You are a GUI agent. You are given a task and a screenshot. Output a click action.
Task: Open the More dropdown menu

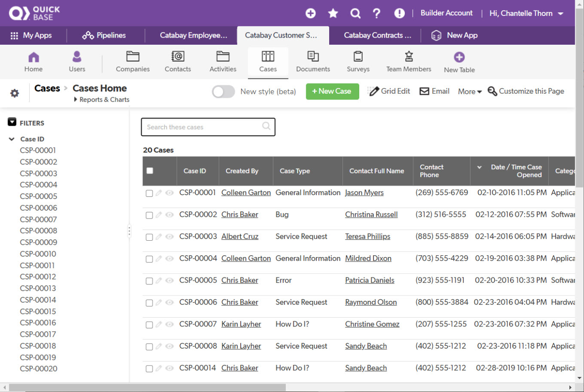(469, 92)
